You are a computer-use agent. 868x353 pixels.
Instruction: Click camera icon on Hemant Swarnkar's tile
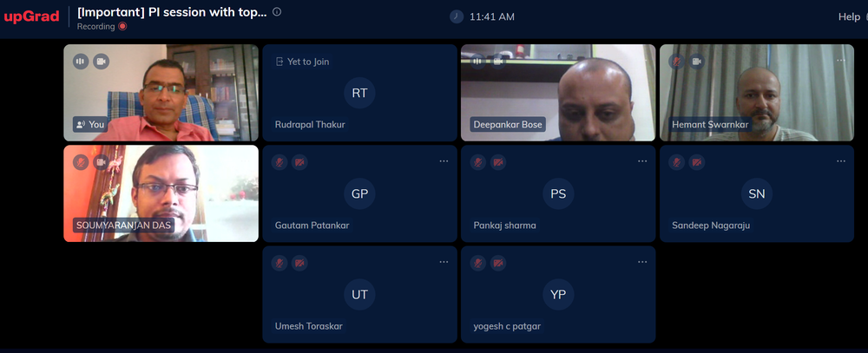click(696, 61)
